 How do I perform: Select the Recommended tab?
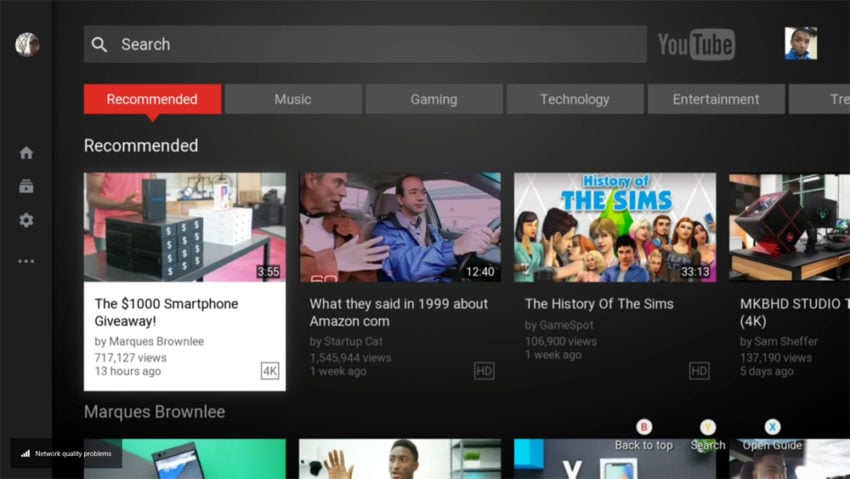(x=152, y=99)
